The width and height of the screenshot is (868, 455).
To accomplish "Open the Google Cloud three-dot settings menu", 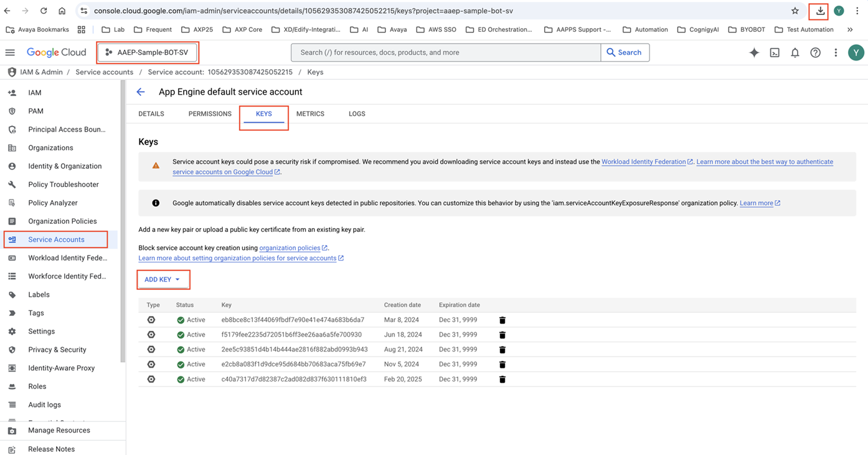I will 836,53.
